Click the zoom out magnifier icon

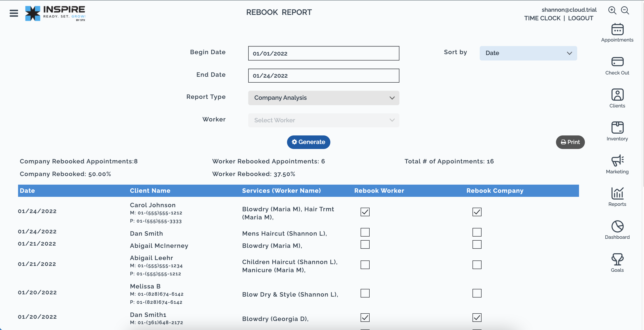click(625, 10)
